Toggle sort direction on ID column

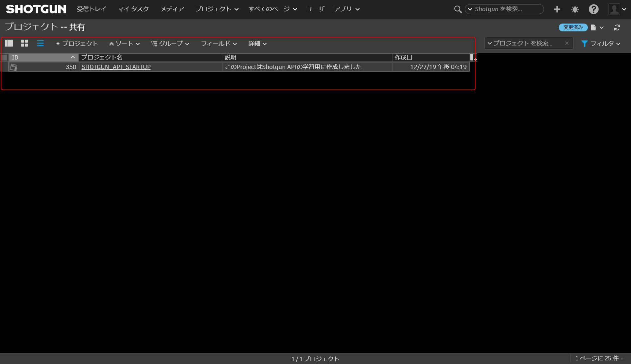coord(73,57)
